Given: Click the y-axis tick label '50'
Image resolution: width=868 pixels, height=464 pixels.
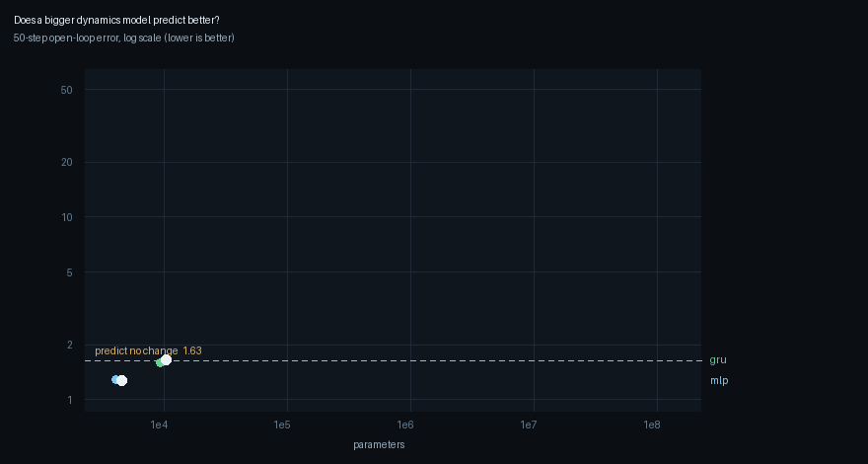Looking at the screenshot, I should [x=66, y=90].
